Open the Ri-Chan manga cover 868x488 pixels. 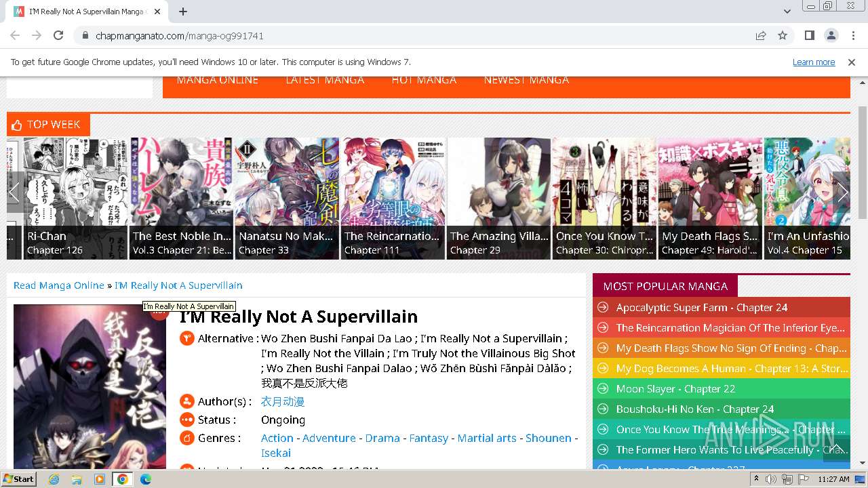pos(76,199)
